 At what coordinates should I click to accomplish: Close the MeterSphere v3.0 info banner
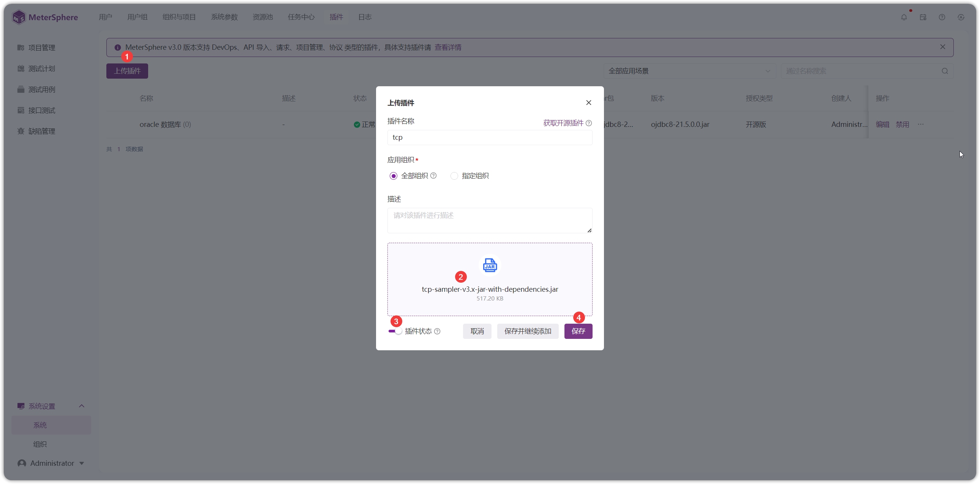(943, 47)
